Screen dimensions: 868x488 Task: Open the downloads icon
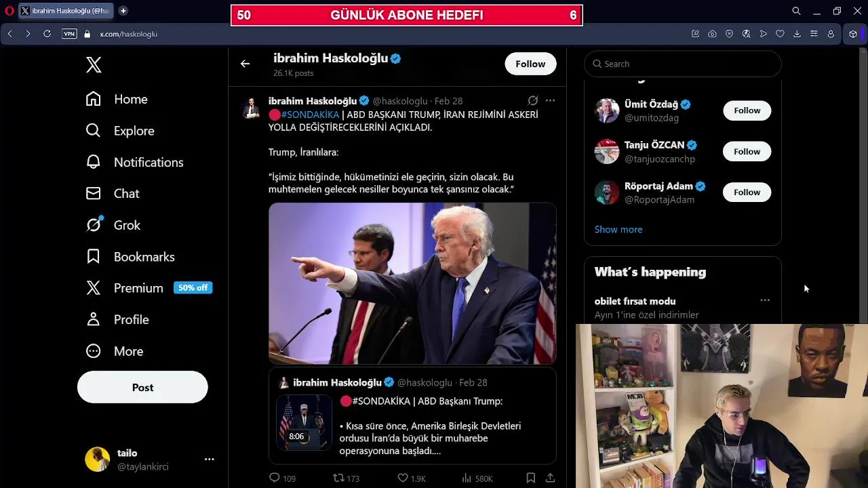797,33
